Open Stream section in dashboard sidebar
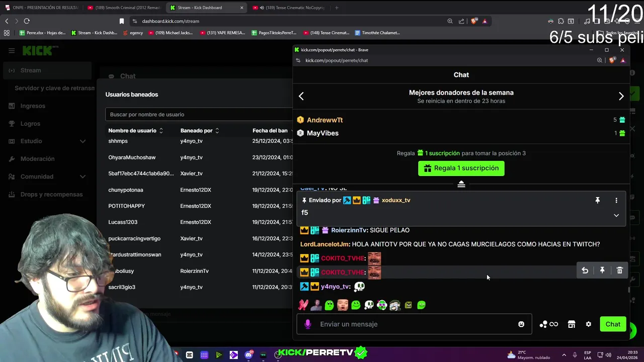Screen dimensions: 644x362 coord(48,70)
